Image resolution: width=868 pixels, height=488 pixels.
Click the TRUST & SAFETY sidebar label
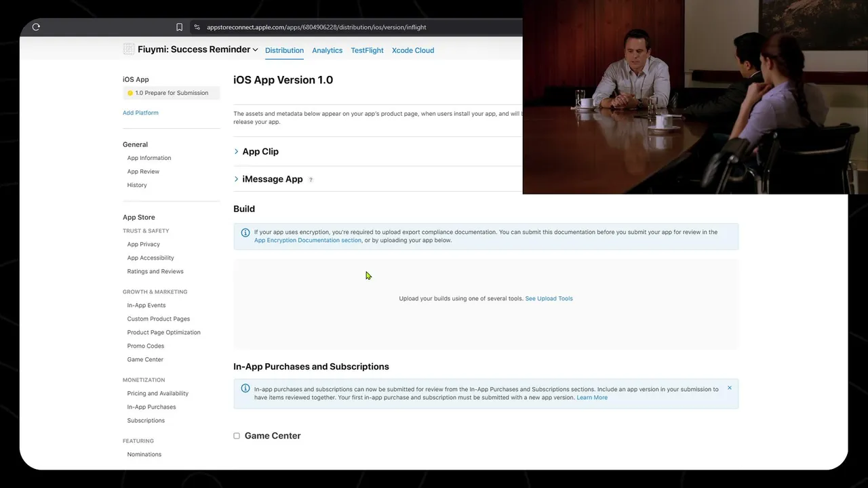tap(146, 231)
